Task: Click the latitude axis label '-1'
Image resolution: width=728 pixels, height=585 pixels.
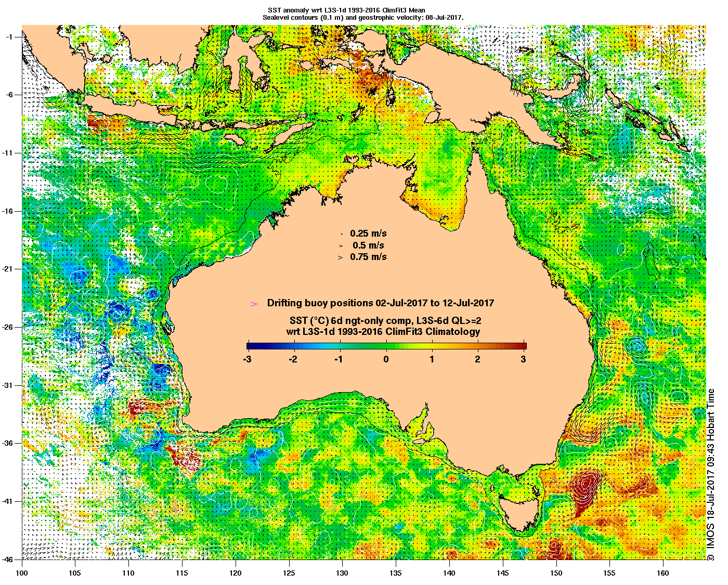Action: pos(10,36)
